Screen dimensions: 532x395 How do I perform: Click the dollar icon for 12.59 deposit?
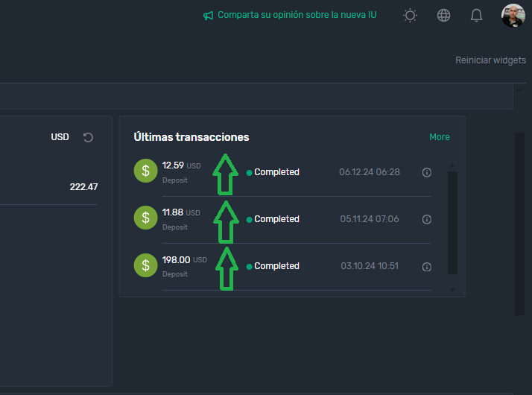146,171
